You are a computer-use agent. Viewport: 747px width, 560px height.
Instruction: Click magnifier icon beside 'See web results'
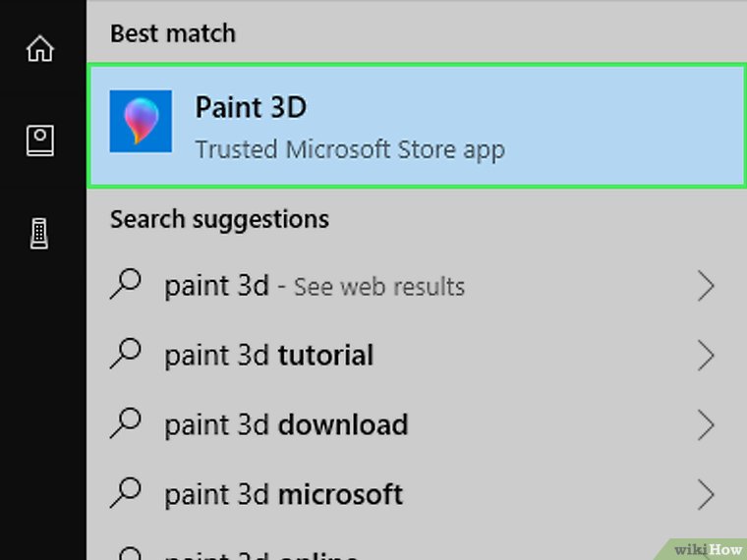point(126,286)
